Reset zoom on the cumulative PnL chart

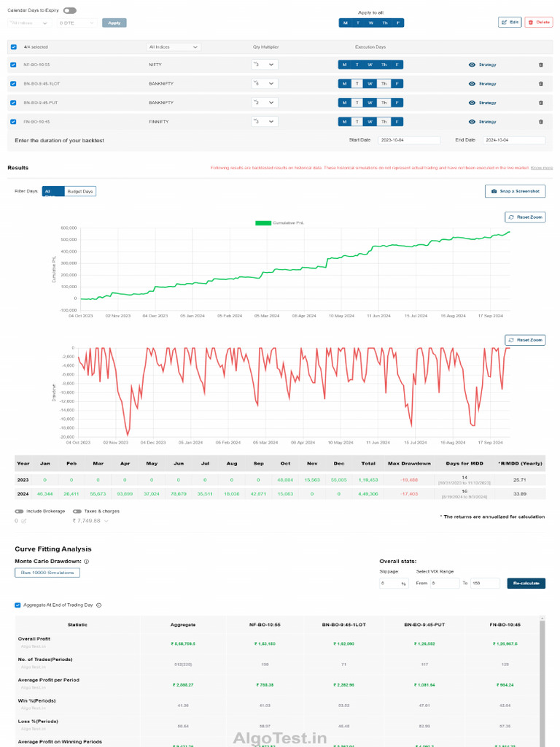click(524, 217)
